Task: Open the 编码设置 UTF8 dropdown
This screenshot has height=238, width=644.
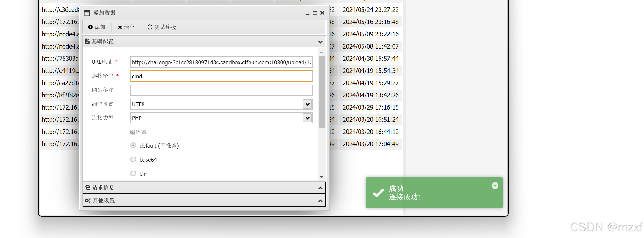Action: click(307, 104)
